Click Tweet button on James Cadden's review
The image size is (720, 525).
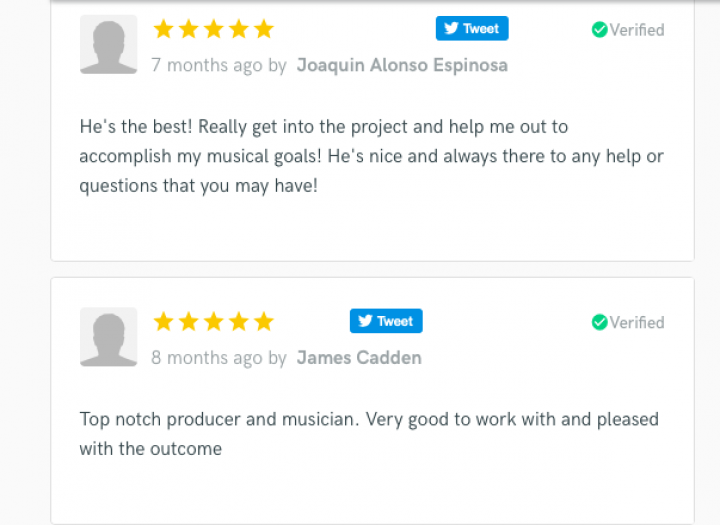[x=386, y=321]
